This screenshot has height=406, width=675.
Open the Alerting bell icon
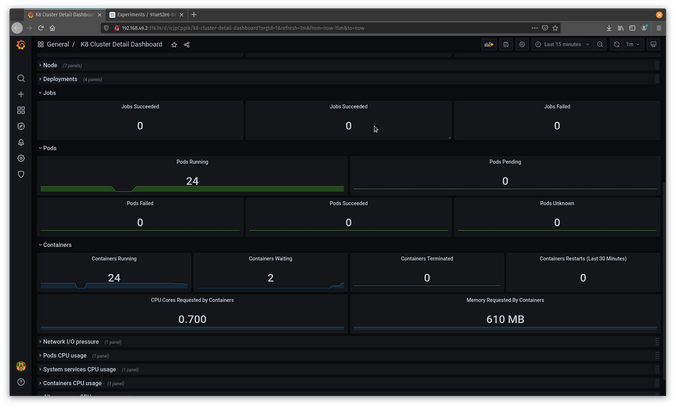pyautogui.click(x=21, y=142)
